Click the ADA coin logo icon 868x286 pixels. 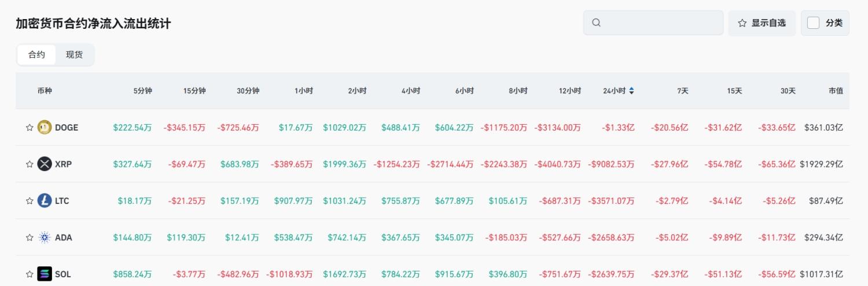(45, 237)
